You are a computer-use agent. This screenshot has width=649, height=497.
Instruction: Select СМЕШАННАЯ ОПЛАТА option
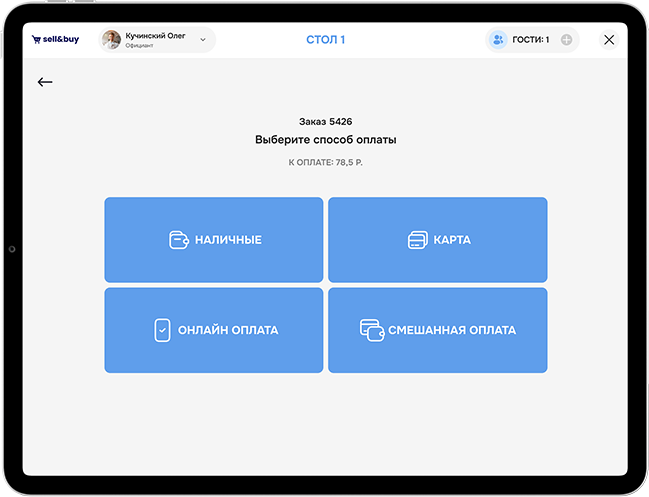[x=437, y=330]
